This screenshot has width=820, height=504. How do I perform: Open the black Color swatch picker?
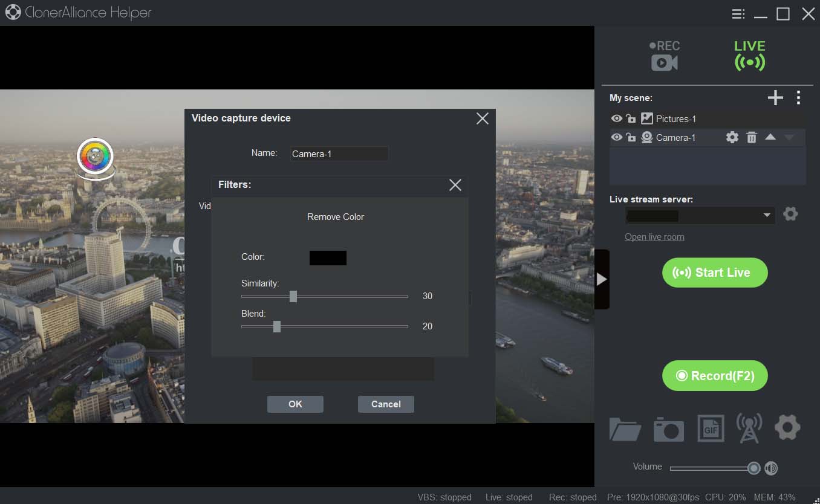coord(328,258)
